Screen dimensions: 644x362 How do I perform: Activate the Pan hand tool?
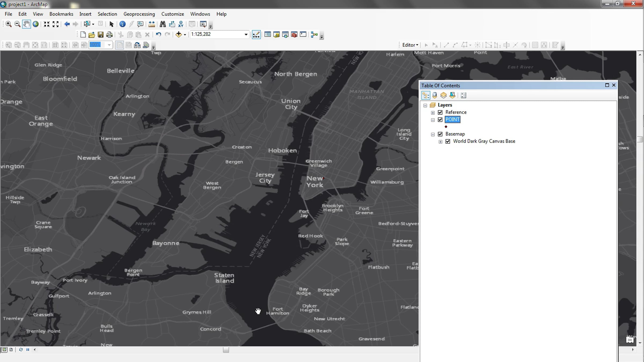click(26, 24)
